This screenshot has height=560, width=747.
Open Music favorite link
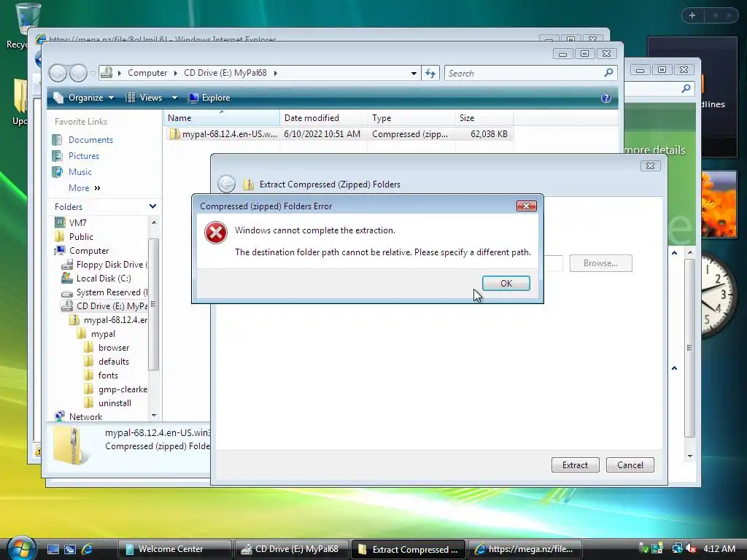[x=80, y=172]
